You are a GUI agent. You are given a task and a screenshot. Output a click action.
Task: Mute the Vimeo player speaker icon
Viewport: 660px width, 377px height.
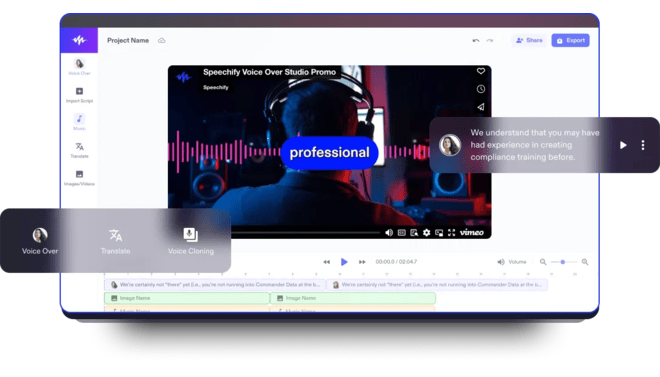click(389, 232)
